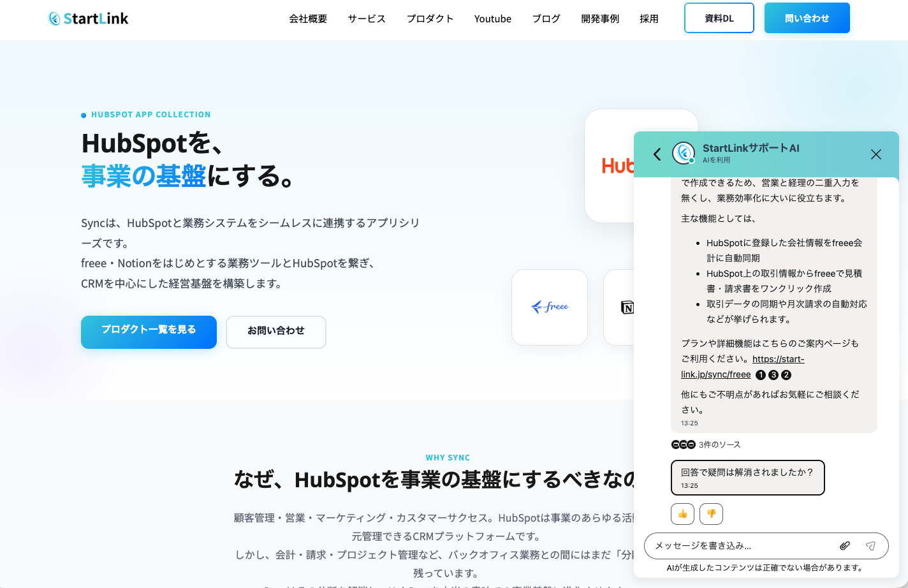Click source citation badge 3
Screen dimensions: 908x588
click(x=773, y=375)
